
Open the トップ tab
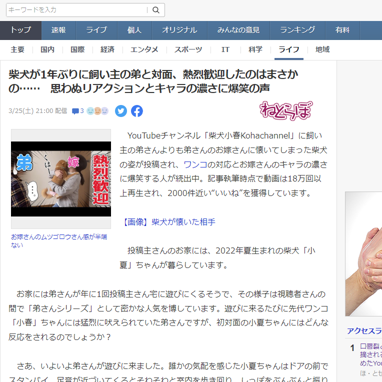(21, 30)
